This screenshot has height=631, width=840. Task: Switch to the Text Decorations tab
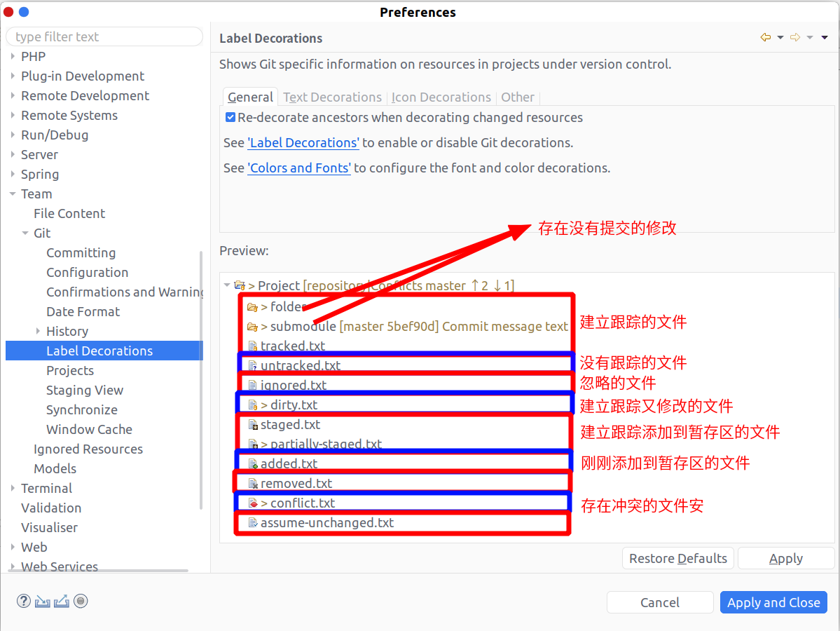point(332,97)
